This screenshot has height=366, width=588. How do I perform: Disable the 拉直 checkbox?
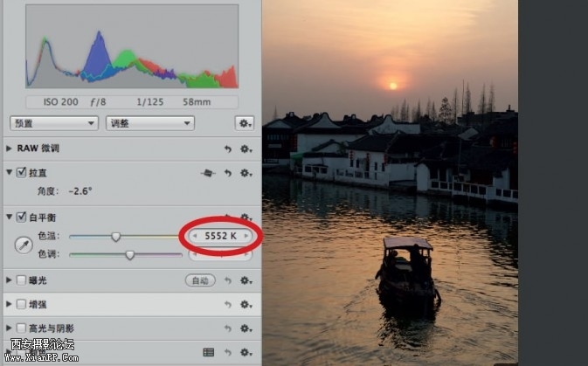pyautogui.click(x=21, y=173)
